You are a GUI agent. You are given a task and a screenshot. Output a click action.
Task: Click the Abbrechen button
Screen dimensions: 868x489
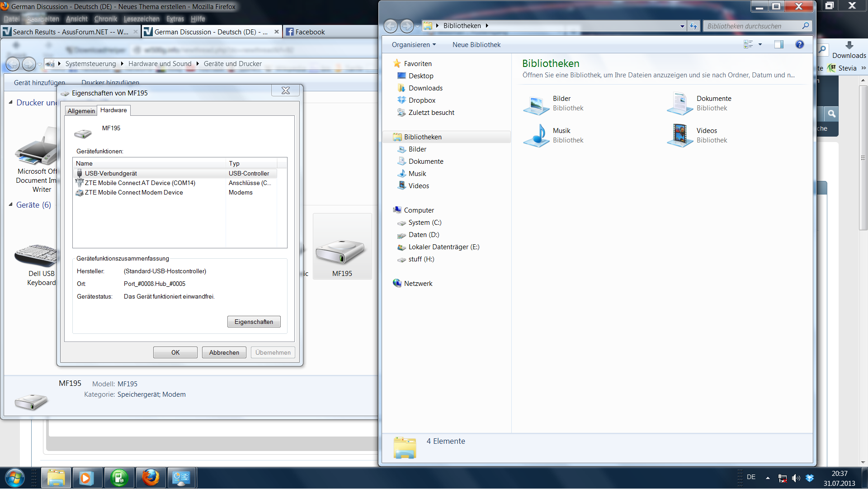click(x=224, y=352)
